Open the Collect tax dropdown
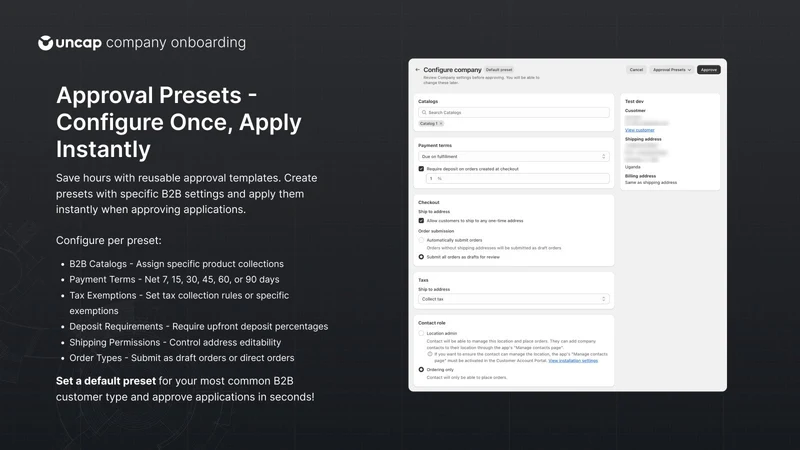 point(513,299)
